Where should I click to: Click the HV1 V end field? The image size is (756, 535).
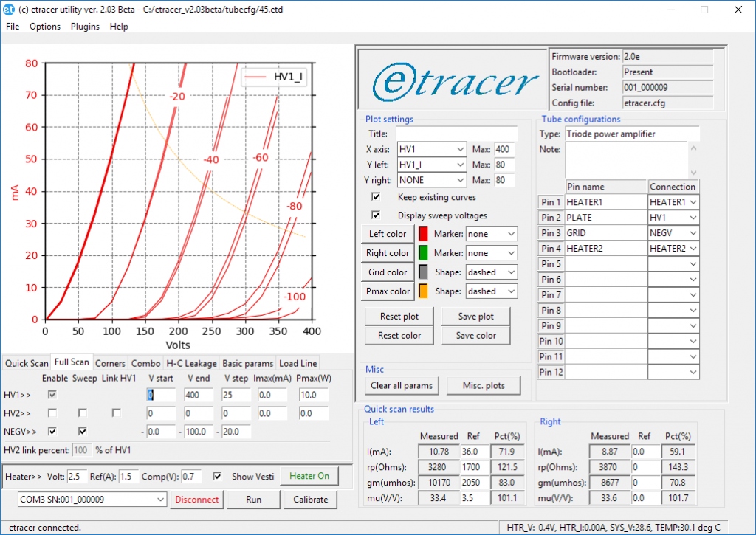pos(198,395)
